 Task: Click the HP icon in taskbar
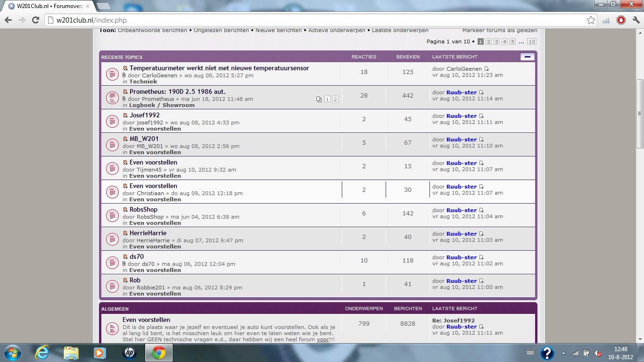point(129,353)
